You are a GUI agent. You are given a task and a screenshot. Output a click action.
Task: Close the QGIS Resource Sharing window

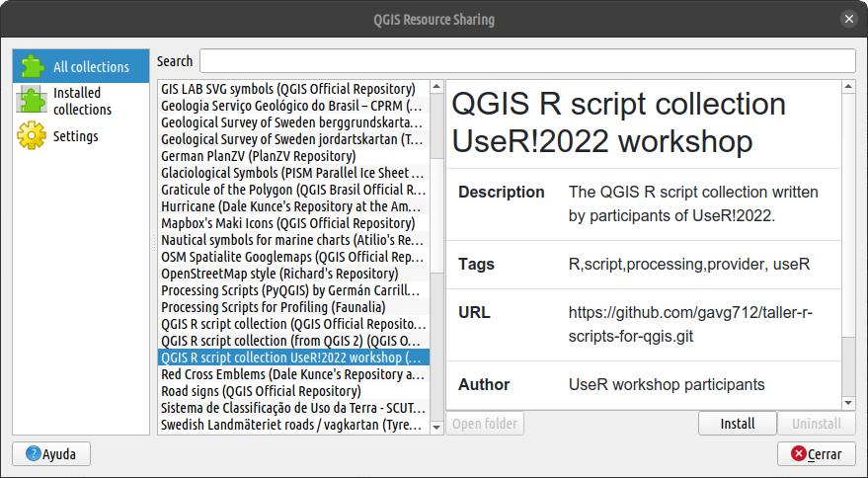coord(847,19)
